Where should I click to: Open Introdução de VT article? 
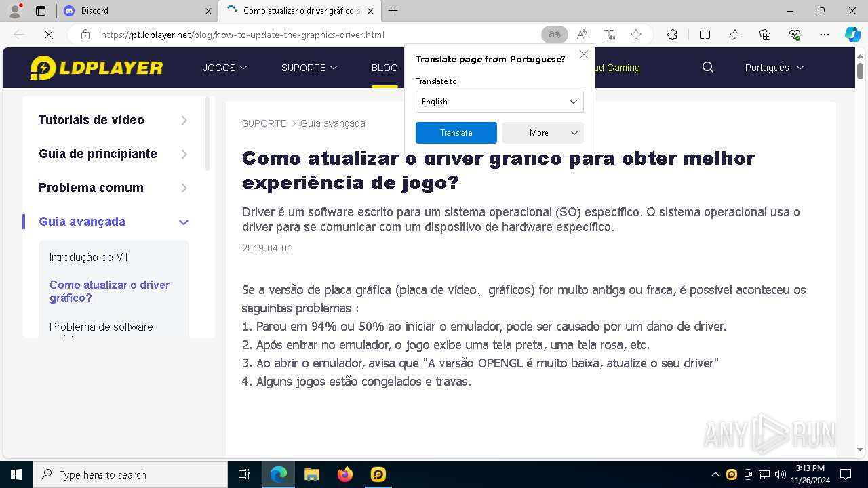click(90, 258)
